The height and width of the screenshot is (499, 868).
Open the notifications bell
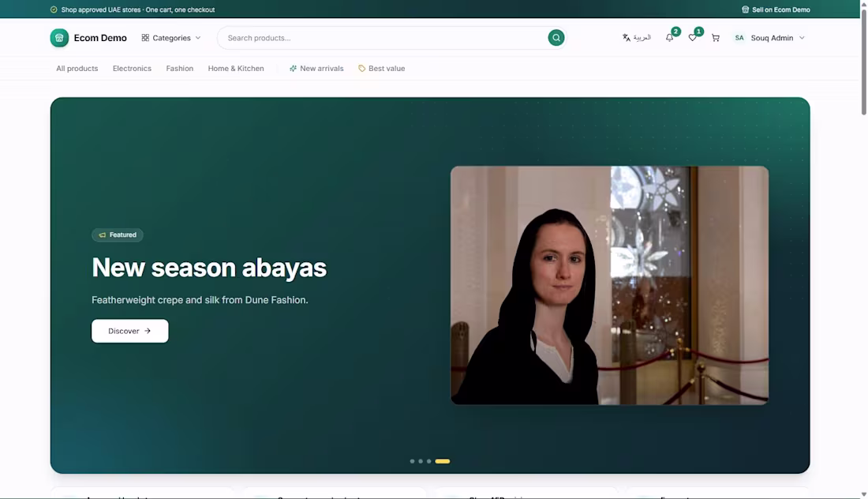click(x=669, y=38)
